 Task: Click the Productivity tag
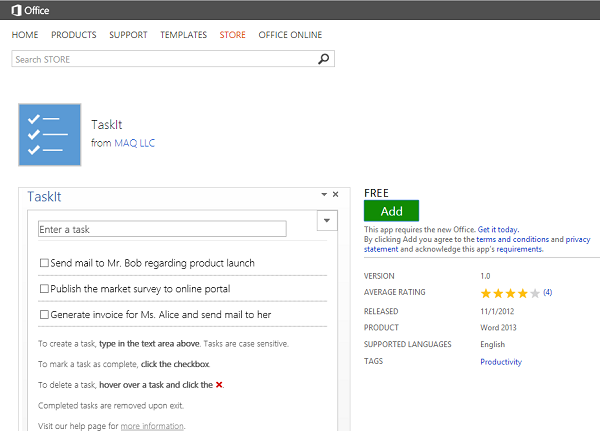pos(501,362)
